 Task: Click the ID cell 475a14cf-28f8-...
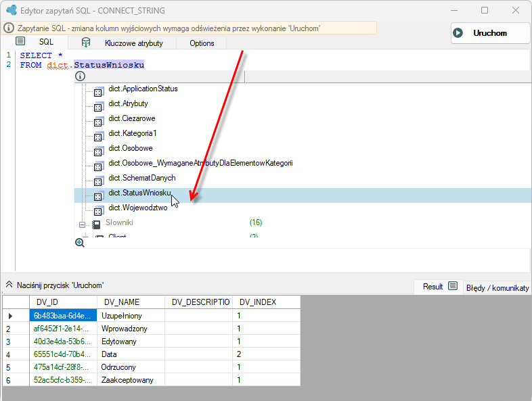pyautogui.click(x=63, y=367)
